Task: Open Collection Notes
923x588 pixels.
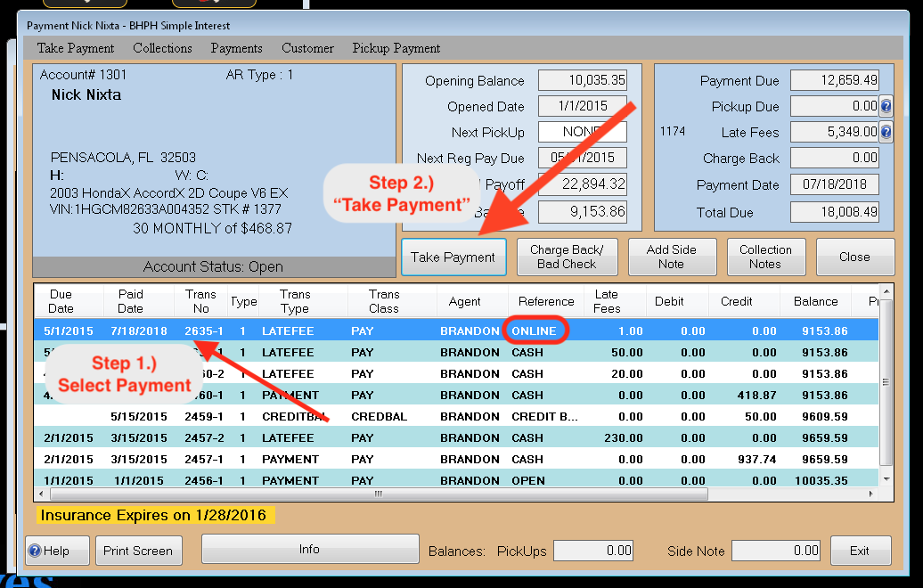Action: (x=764, y=257)
